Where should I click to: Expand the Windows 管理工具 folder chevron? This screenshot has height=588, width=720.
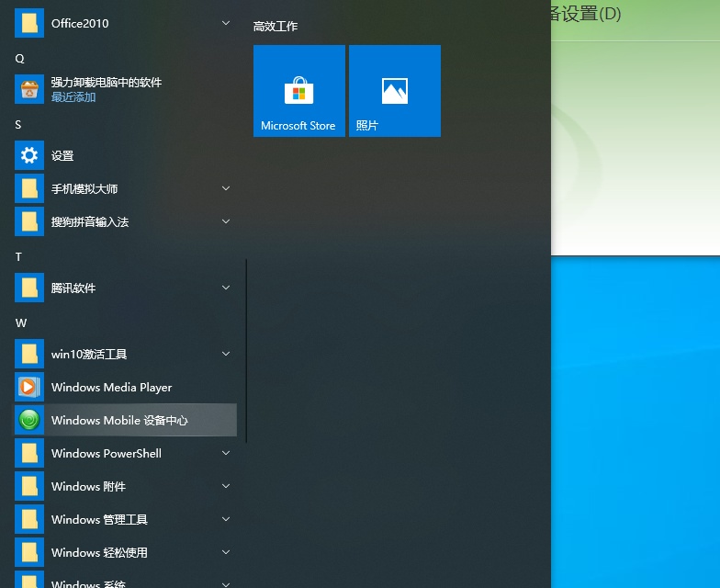pos(226,520)
